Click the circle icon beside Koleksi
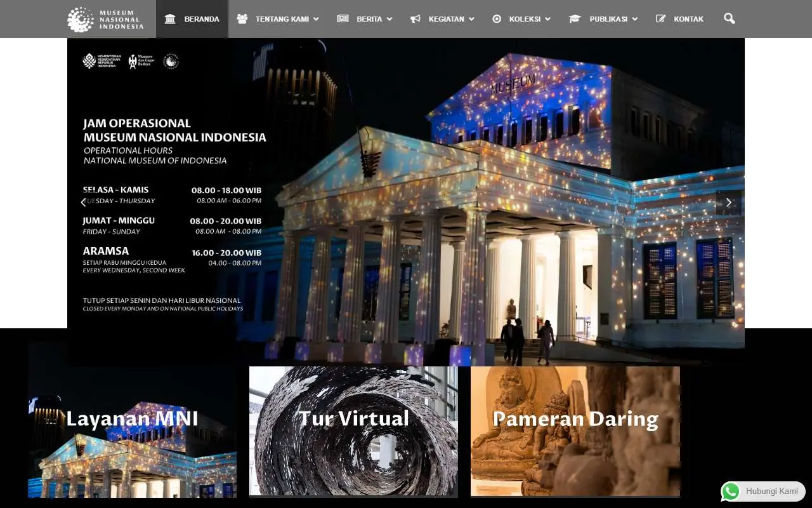812x508 pixels. [x=497, y=19]
